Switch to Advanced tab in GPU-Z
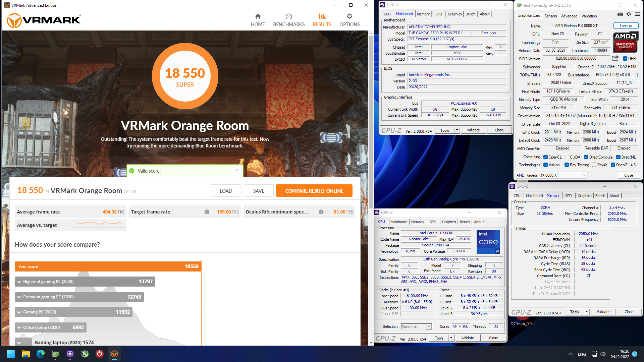This screenshot has width=644, height=362. 569,16
